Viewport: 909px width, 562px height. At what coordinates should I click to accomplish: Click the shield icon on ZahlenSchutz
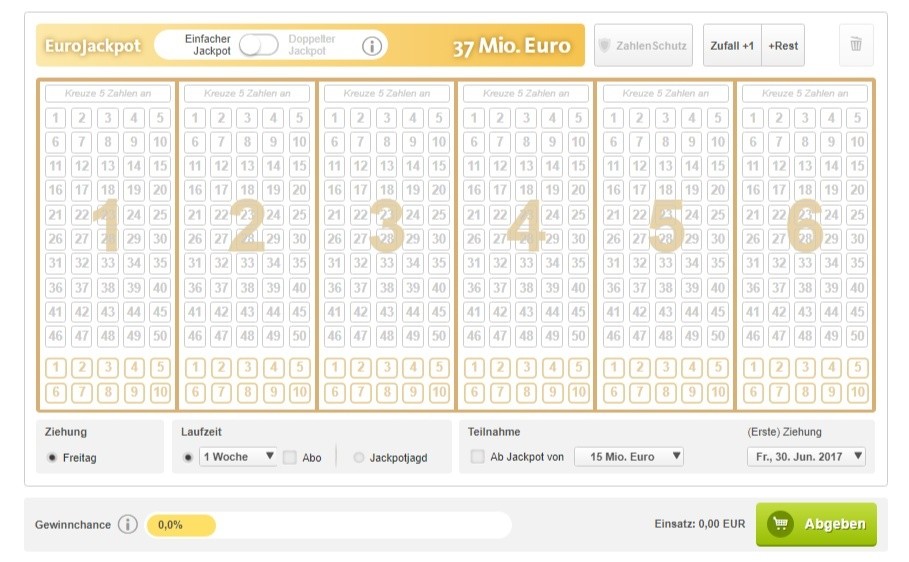(x=604, y=45)
